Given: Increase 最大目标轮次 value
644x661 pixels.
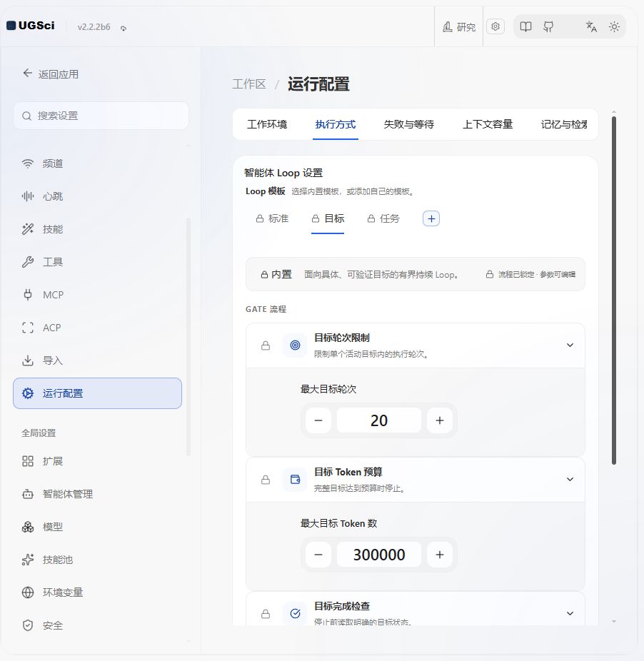Looking at the screenshot, I should click(440, 420).
